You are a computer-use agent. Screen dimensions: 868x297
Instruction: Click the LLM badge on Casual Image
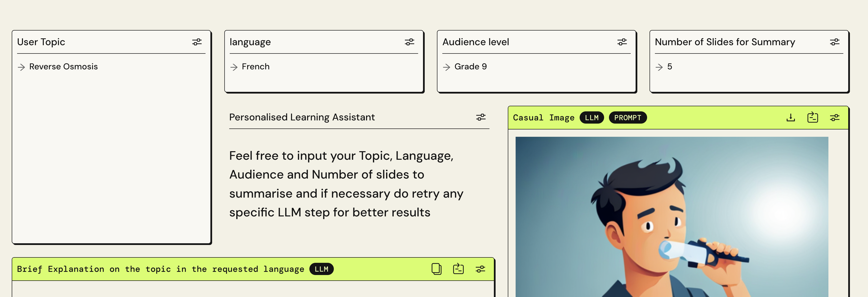(x=591, y=117)
